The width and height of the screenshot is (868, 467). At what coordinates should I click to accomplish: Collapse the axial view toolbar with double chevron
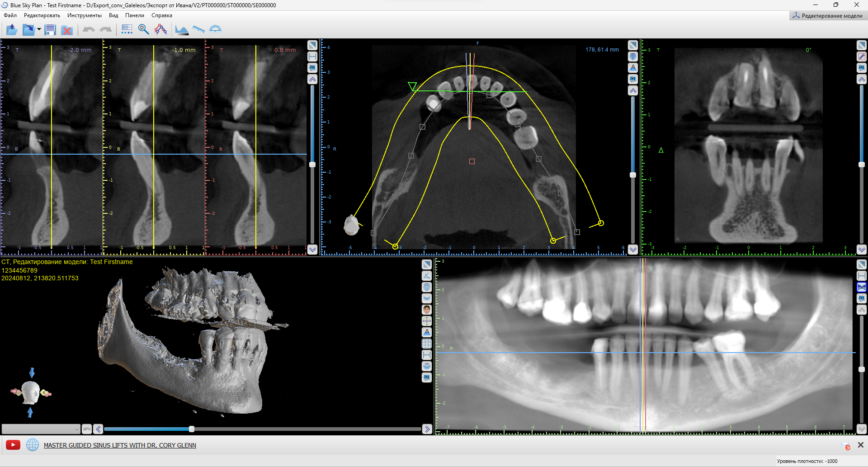(x=633, y=90)
